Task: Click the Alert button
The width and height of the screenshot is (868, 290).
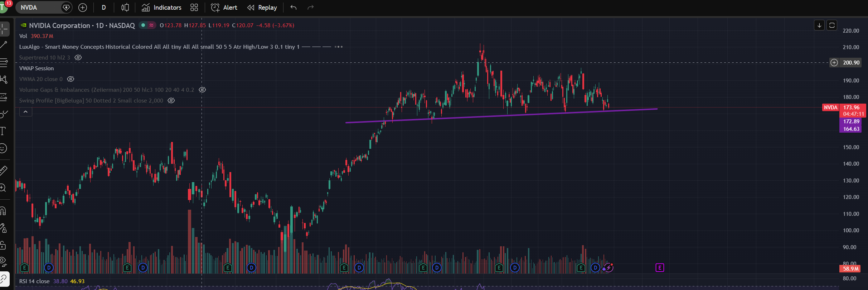Action: 224,8
